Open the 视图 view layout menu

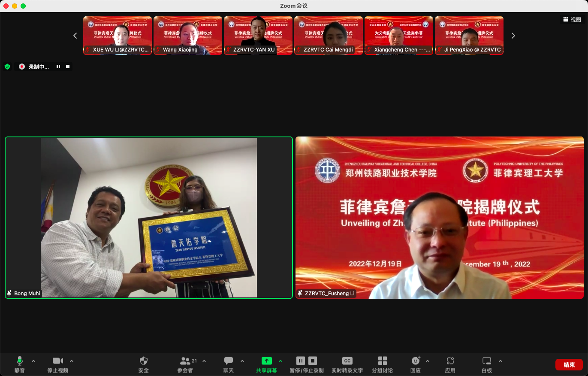(x=572, y=19)
